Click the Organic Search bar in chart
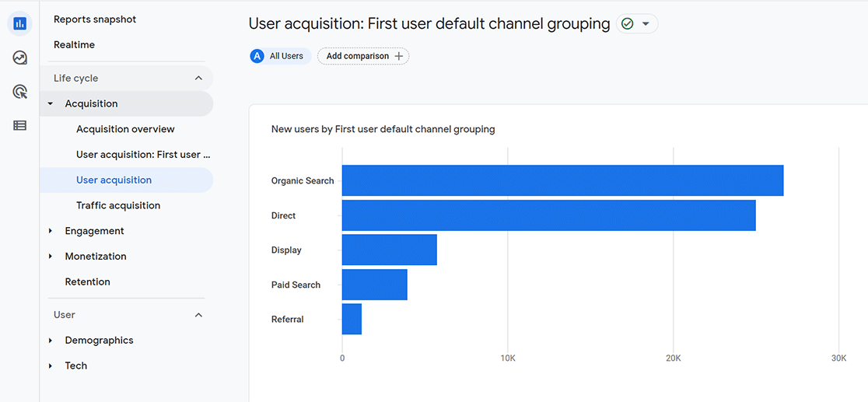 click(562, 180)
